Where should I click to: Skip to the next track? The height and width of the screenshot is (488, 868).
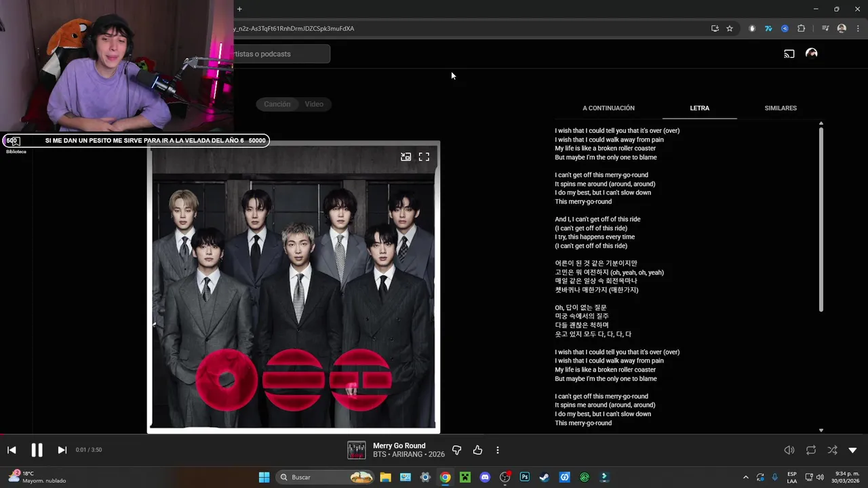click(x=62, y=450)
